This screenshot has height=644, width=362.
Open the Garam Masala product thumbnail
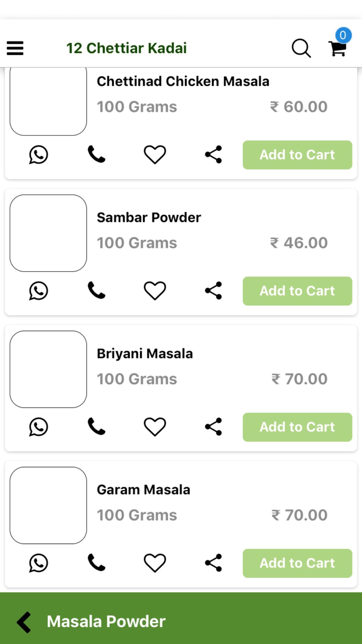coord(48,505)
